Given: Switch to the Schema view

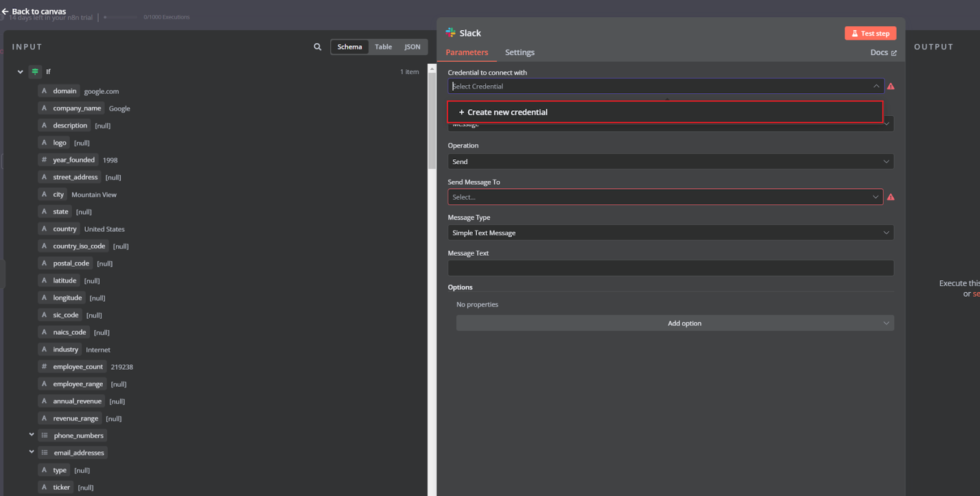Looking at the screenshot, I should tap(350, 47).
